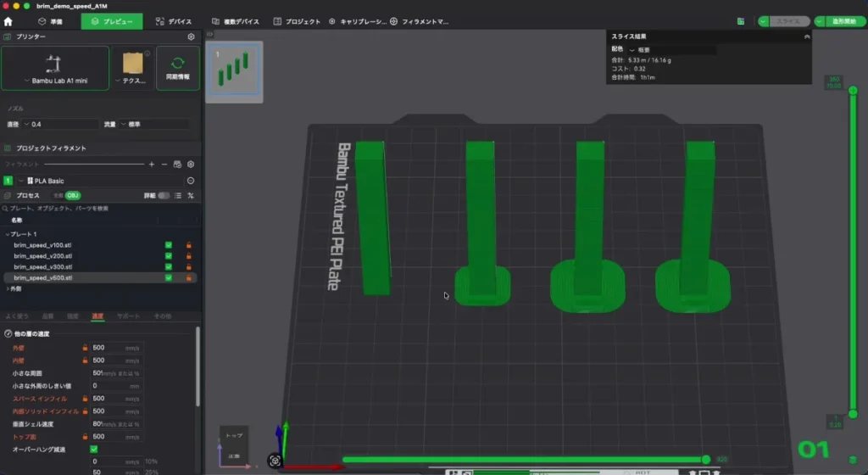
Task: Reset 内部ソリッド インフィル speed via lock icon
Action: click(86, 411)
